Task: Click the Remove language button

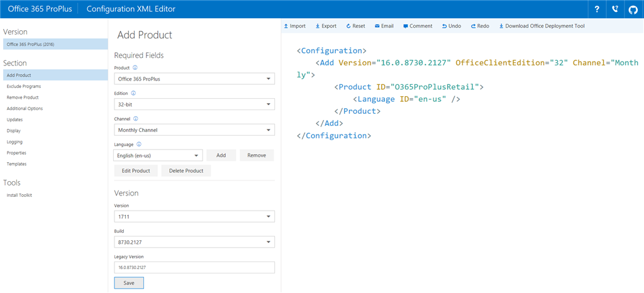Action: [x=257, y=155]
